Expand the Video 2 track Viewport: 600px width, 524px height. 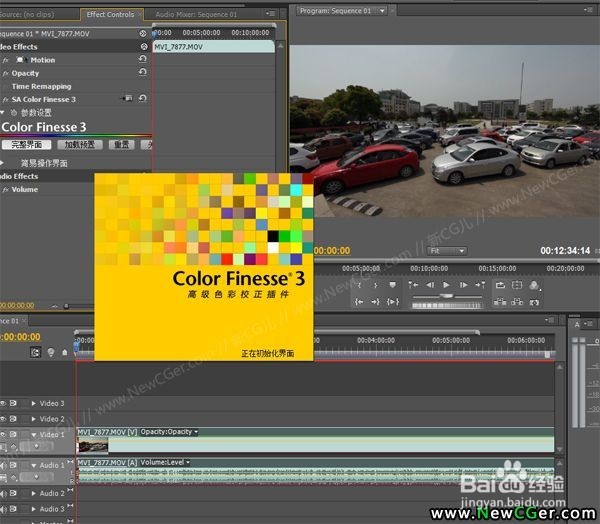[34, 419]
